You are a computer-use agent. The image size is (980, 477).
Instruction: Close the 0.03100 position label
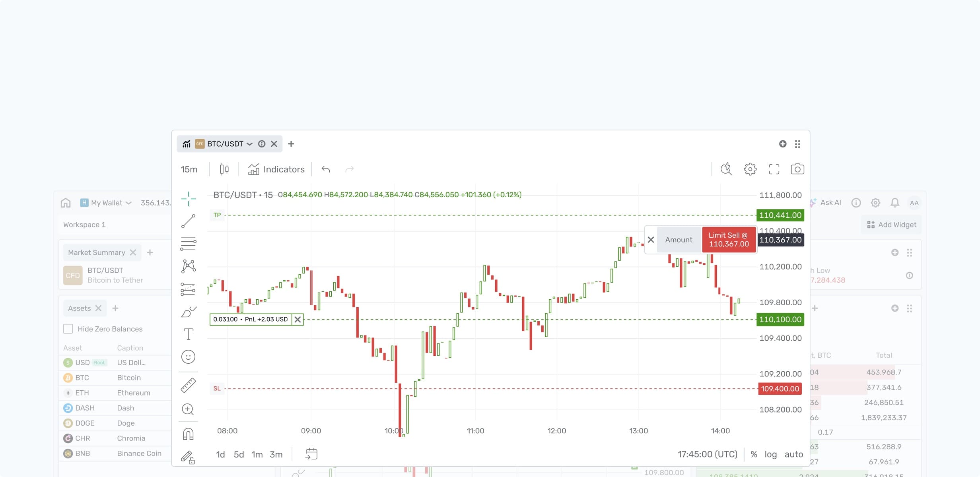point(297,319)
